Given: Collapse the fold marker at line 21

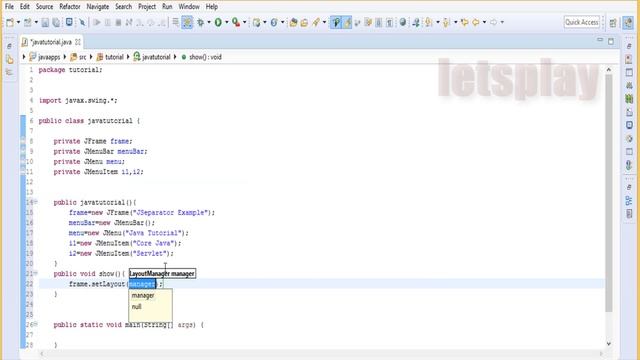Looking at the screenshot, I should click(36, 273).
